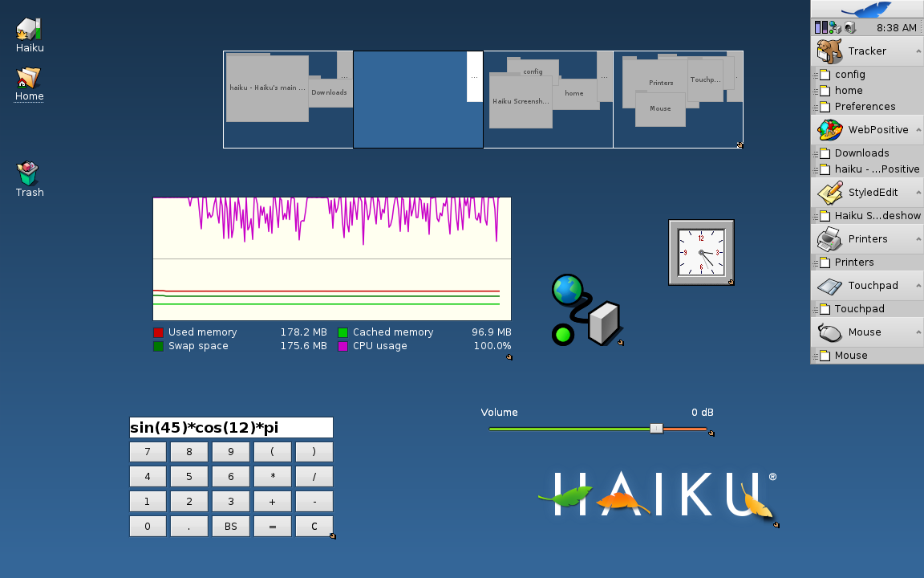This screenshot has height=578, width=924.
Task: Open the Trash icon on desktop
Action: [29, 173]
